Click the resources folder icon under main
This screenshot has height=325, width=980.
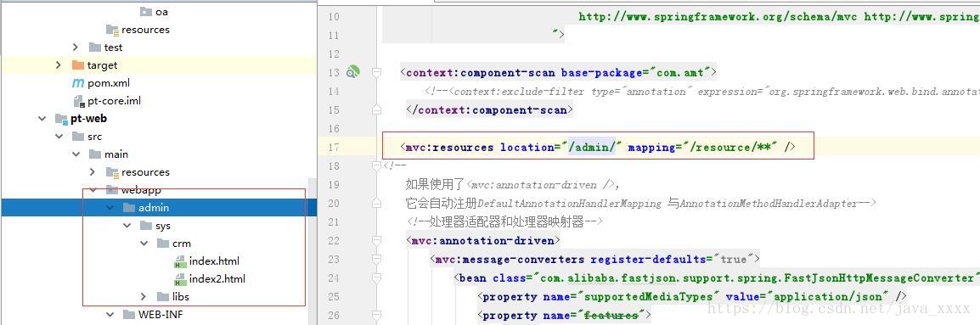pos(112,172)
